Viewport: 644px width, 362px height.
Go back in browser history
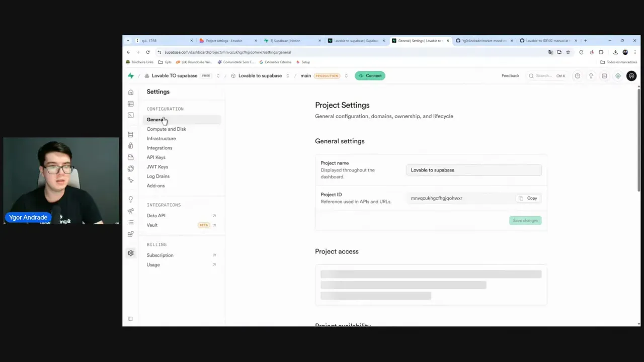click(128, 52)
